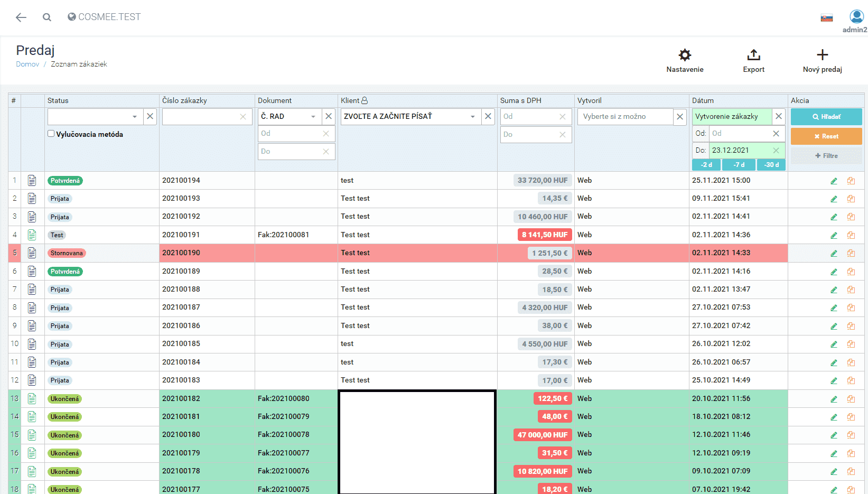Open the Č. RAD document dropdown
This screenshot has height=494, width=868.
click(313, 117)
